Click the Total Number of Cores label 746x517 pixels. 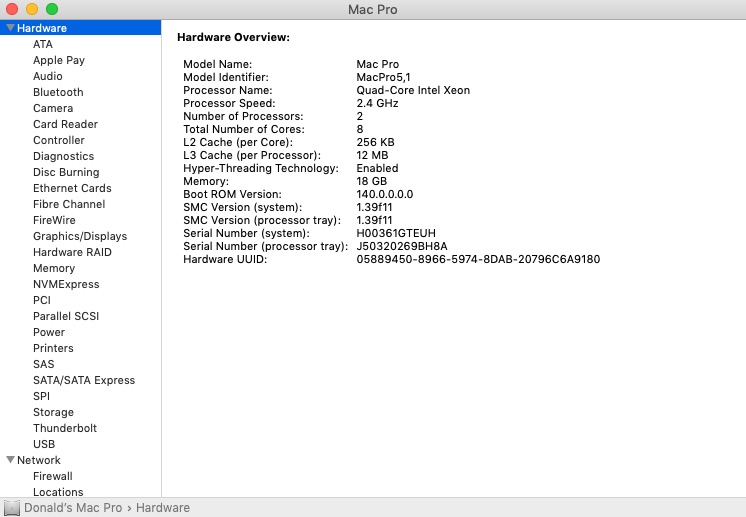[x=244, y=129]
